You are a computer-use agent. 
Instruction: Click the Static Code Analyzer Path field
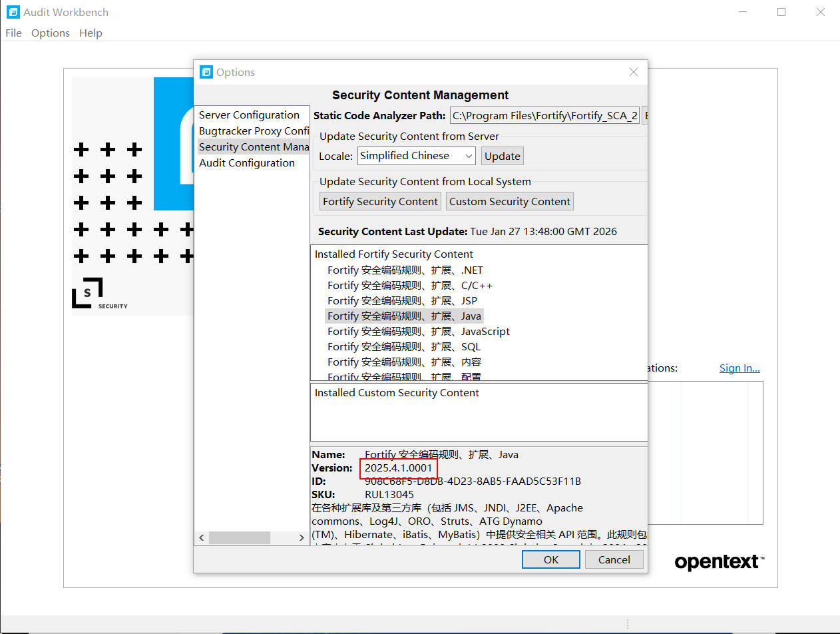544,115
